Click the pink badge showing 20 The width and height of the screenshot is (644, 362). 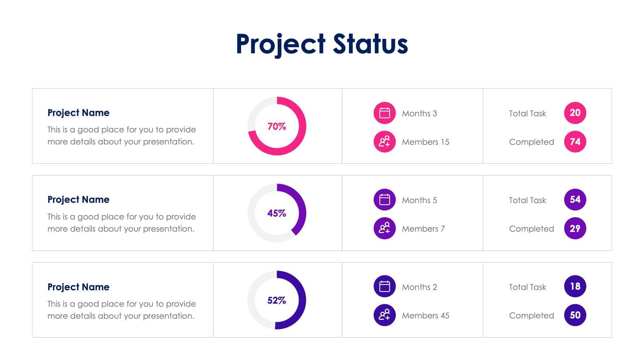point(575,113)
